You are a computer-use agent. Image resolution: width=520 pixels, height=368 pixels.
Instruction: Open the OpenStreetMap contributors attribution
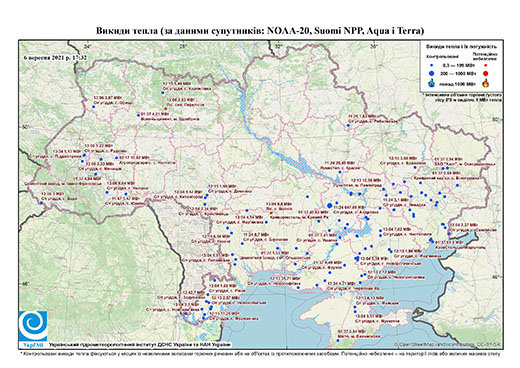point(448,344)
